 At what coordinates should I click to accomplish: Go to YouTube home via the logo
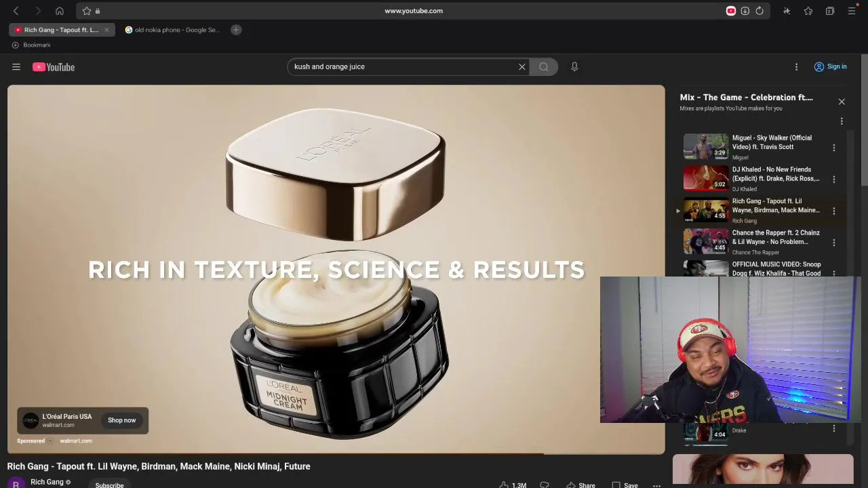click(x=54, y=67)
